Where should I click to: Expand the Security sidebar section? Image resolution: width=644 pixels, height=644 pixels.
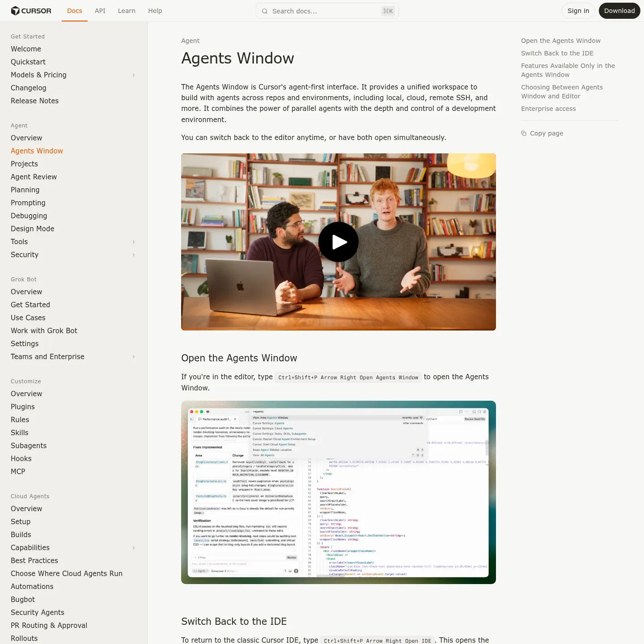point(133,255)
